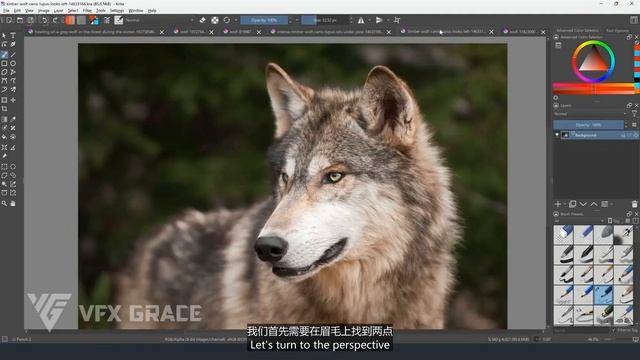Click the brush preset search field

tap(582, 330)
